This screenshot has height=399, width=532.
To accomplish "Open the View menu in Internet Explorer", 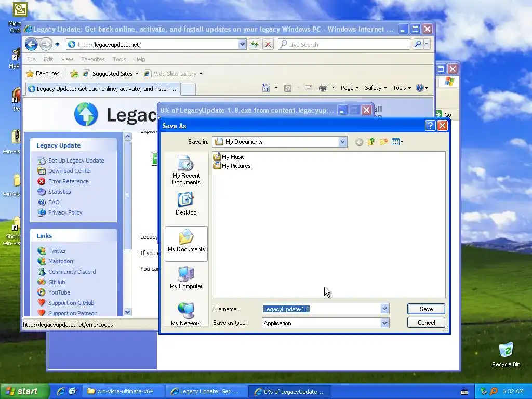I will tap(67, 59).
